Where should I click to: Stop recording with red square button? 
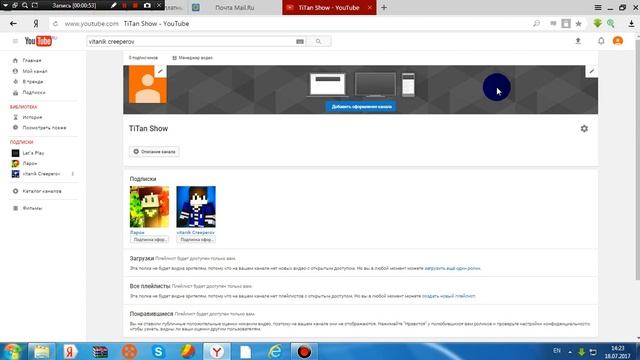point(135,5)
